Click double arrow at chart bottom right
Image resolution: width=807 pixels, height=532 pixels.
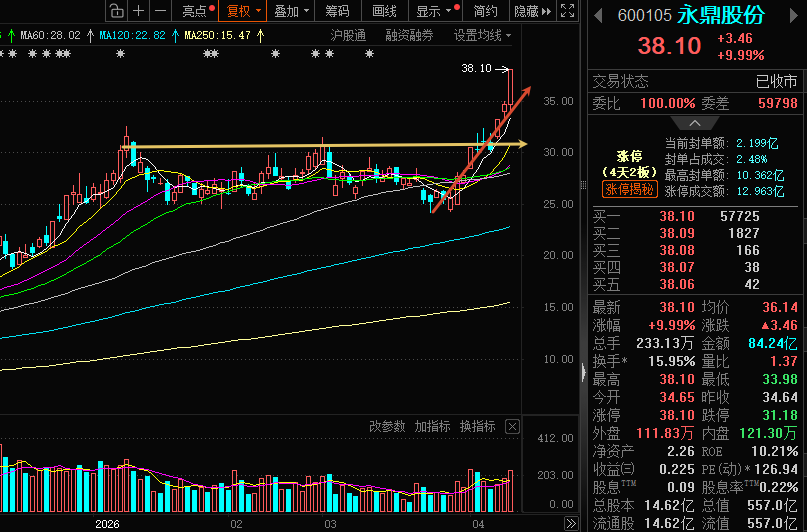pyautogui.click(x=571, y=524)
